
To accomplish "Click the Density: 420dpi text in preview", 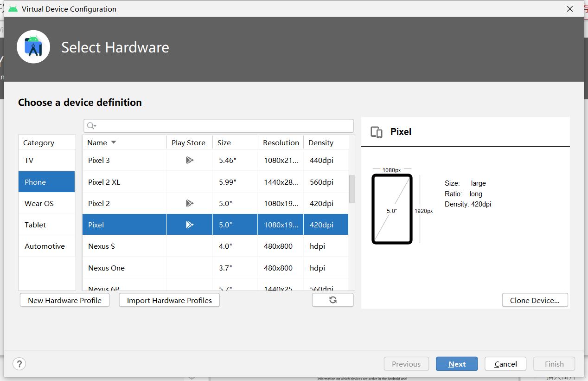I will tap(468, 204).
